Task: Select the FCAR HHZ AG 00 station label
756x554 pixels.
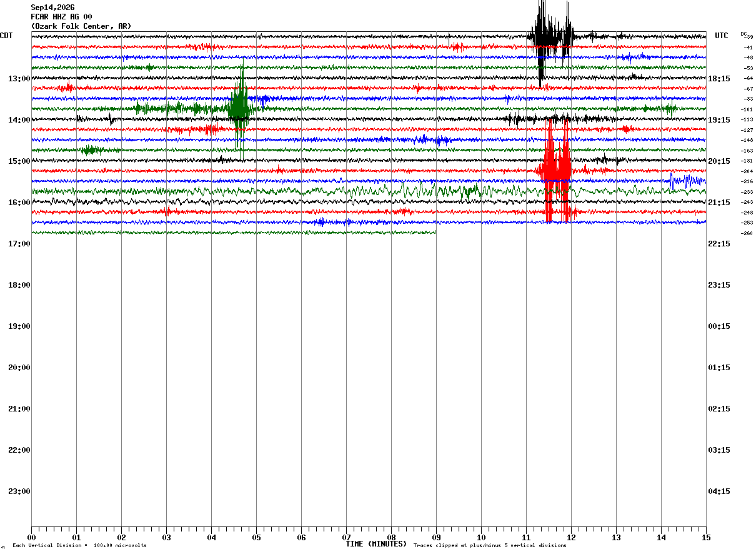Action: (61, 17)
